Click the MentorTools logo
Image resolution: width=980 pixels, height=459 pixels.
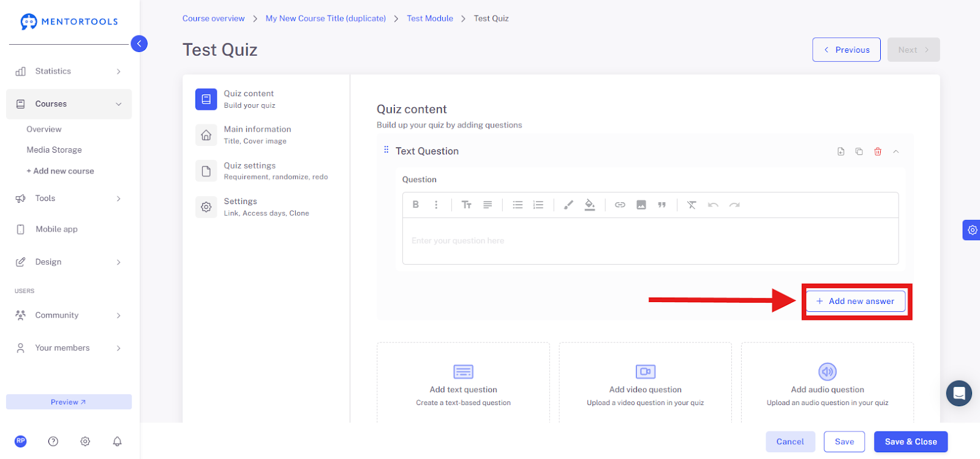click(69, 21)
